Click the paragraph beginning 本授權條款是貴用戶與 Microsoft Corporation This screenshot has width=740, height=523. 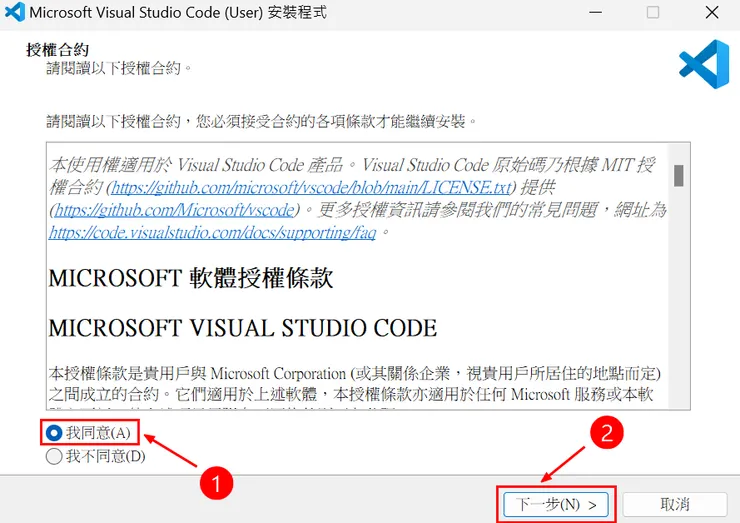tap(354, 384)
